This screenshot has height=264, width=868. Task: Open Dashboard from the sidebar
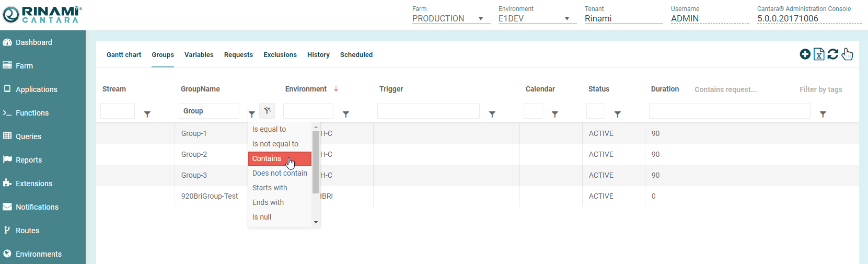coord(33,42)
